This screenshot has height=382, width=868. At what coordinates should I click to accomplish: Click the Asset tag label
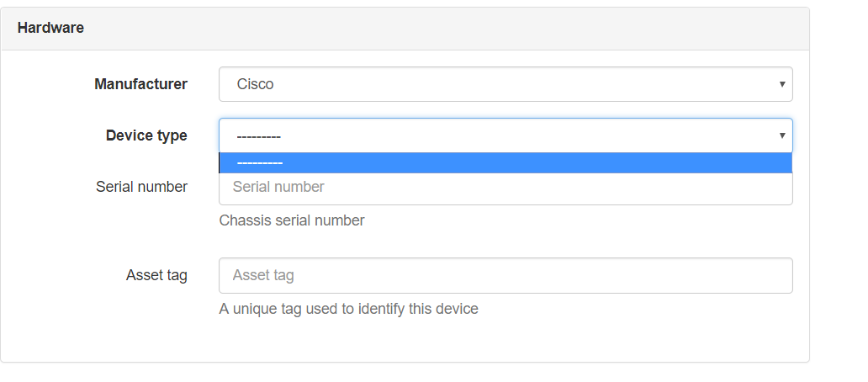[x=156, y=275]
